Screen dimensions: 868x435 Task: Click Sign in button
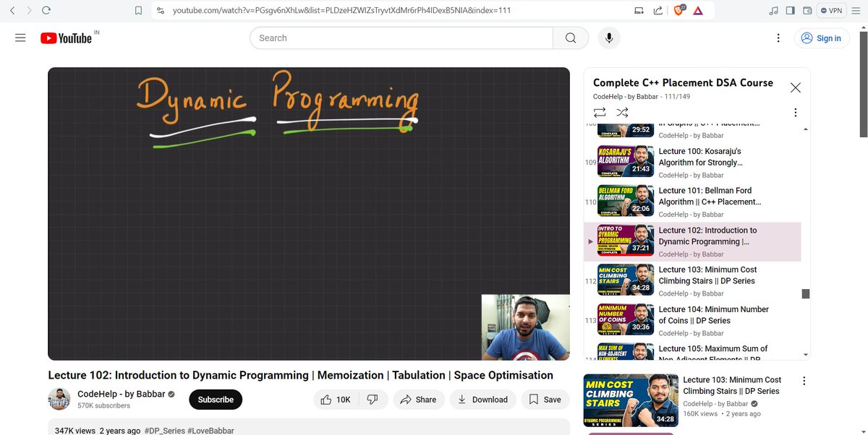pos(822,38)
